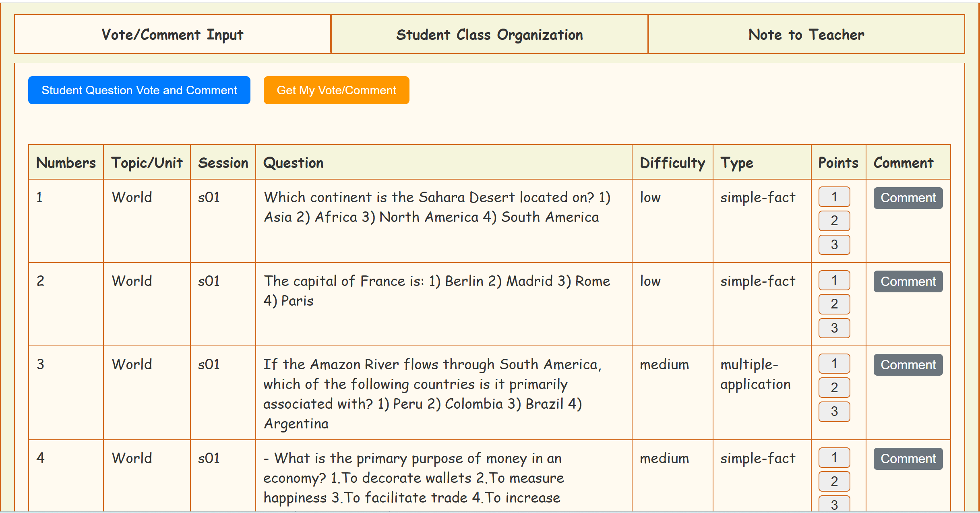The height and width of the screenshot is (513, 980).
Task: Open the Vote/Comment Input tab
Action: [172, 35]
